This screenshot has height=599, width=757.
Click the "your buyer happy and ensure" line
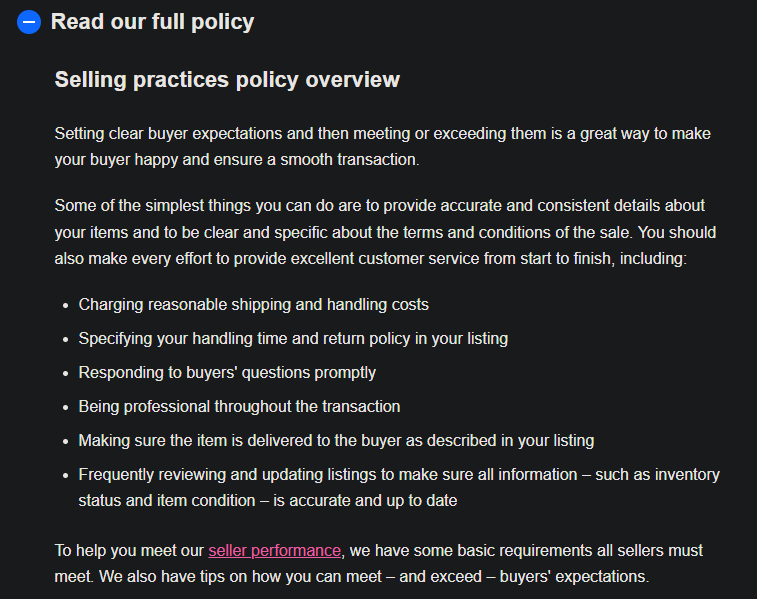[237, 160]
